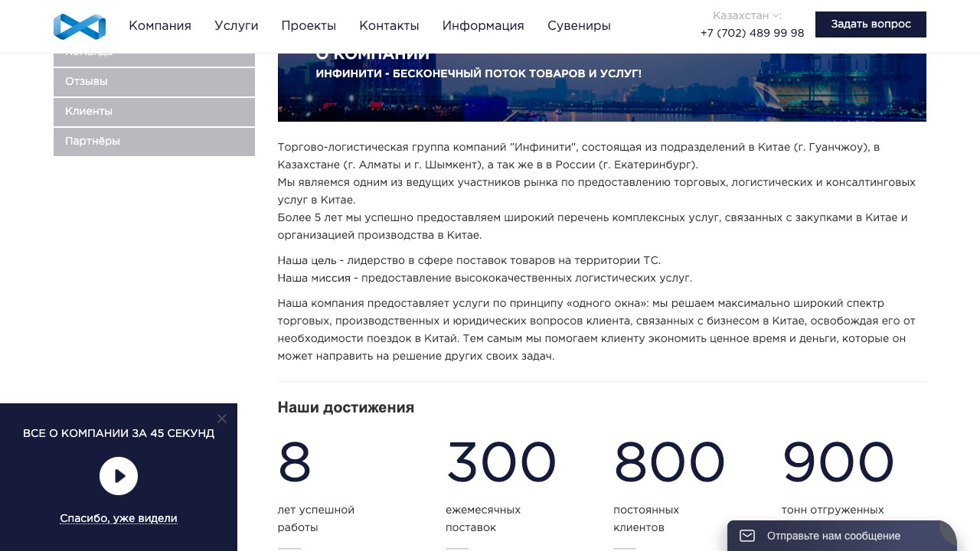Image resolution: width=980 pixels, height=551 pixels.
Task: Open the Информация menu
Action: tap(483, 26)
